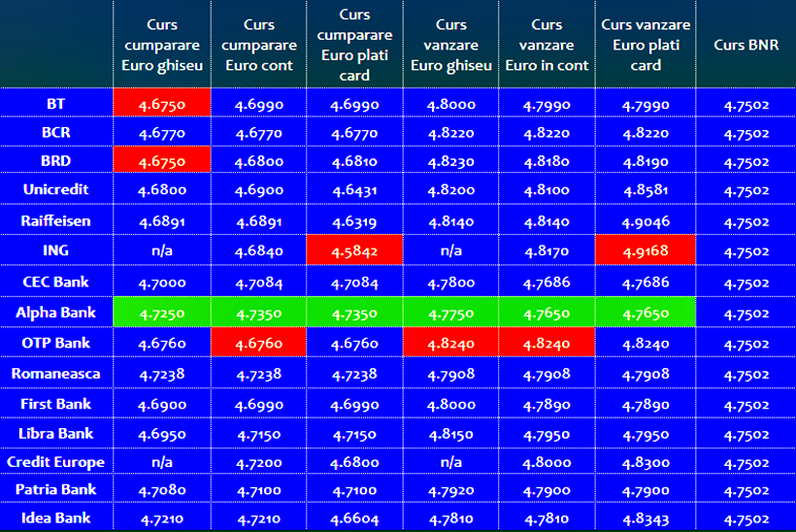
Task: Select Unicredit's 4.6800 ghiseu buy rate
Action: pyautogui.click(x=162, y=190)
